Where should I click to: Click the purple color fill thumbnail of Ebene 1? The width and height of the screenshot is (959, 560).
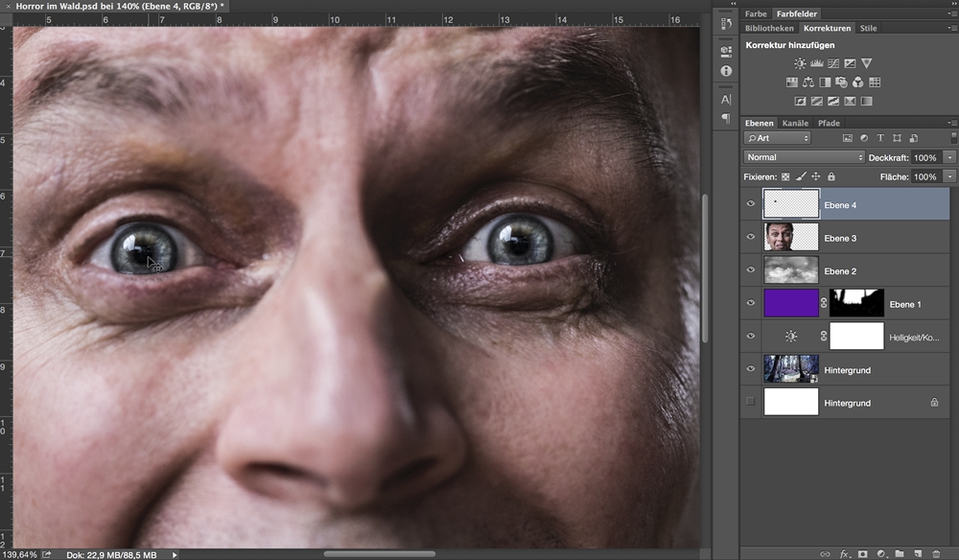click(791, 304)
